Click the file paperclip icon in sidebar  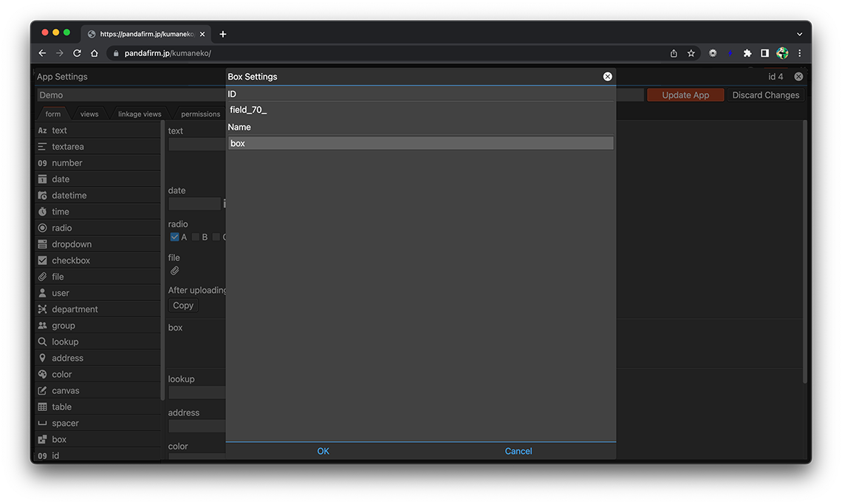[x=42, y=277]
